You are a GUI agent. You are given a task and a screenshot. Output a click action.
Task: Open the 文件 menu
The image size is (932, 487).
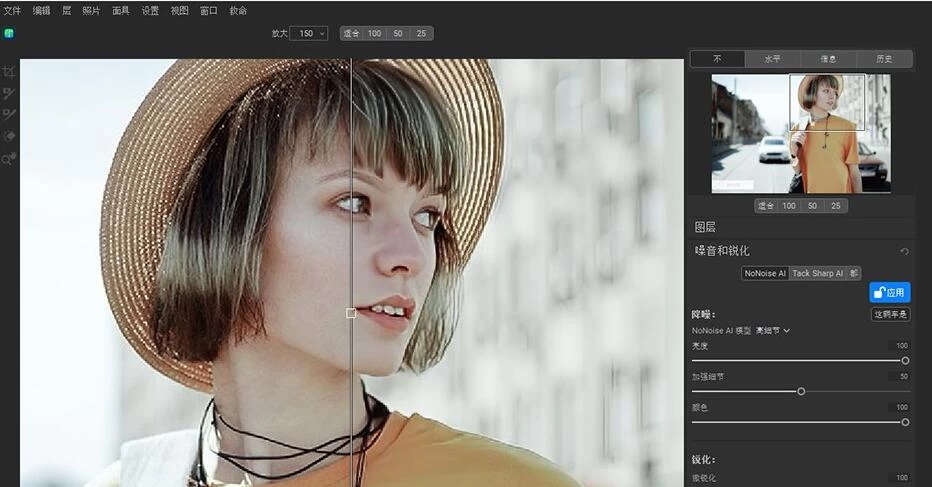(12, 10)
